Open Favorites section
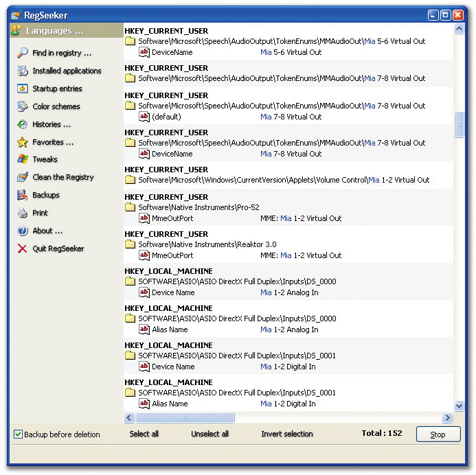476x475 pixels. [x=53, y=142]
